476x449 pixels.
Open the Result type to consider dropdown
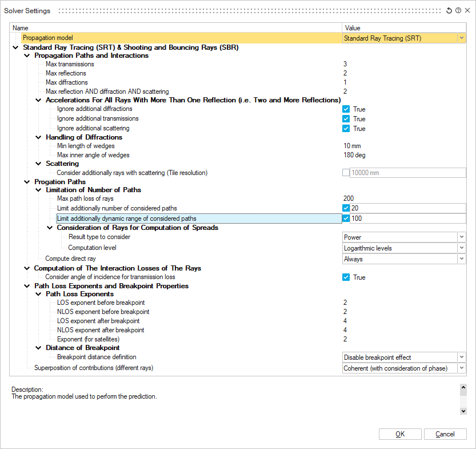point(461,237)
